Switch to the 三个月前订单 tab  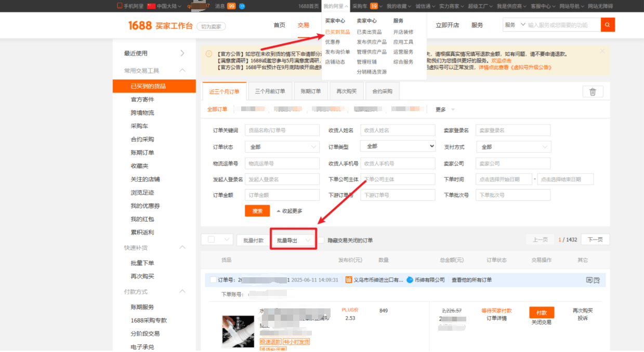270,91
